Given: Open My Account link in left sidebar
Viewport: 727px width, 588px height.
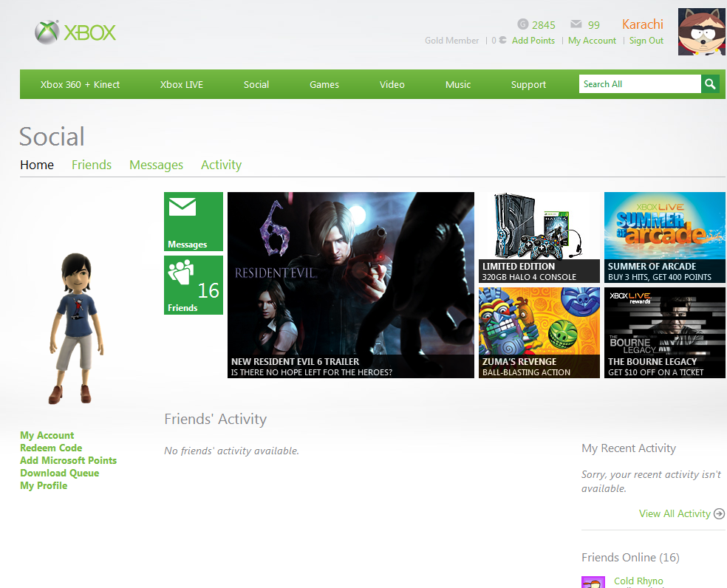Looking at the screenshot, I should point(47,435).
